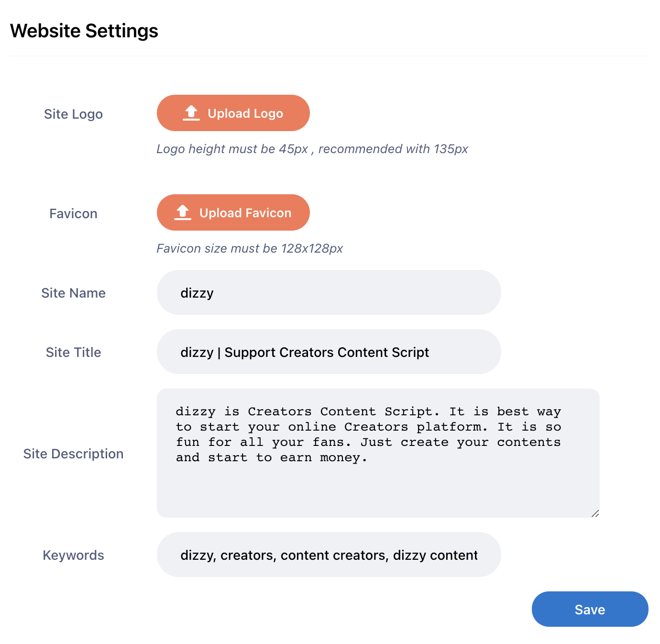Click the upload arrow icon for Favicon

[183, 212]
